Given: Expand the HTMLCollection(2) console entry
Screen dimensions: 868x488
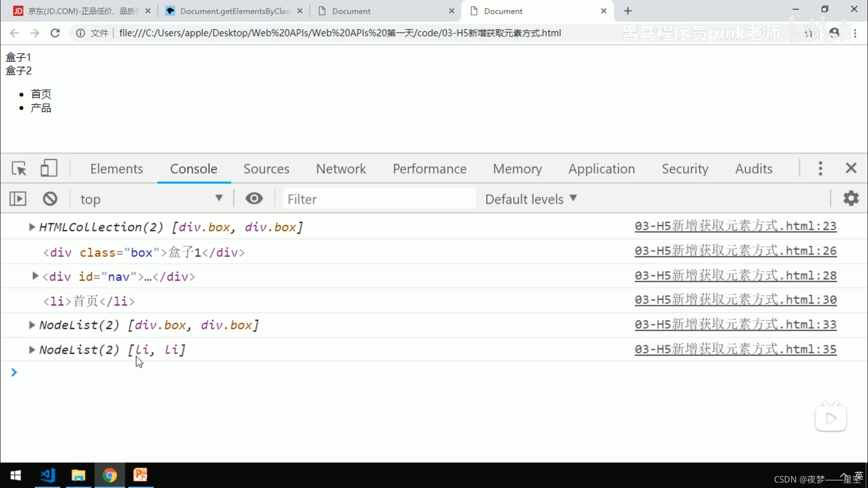Looking at the screenshot, I should 32,227.
